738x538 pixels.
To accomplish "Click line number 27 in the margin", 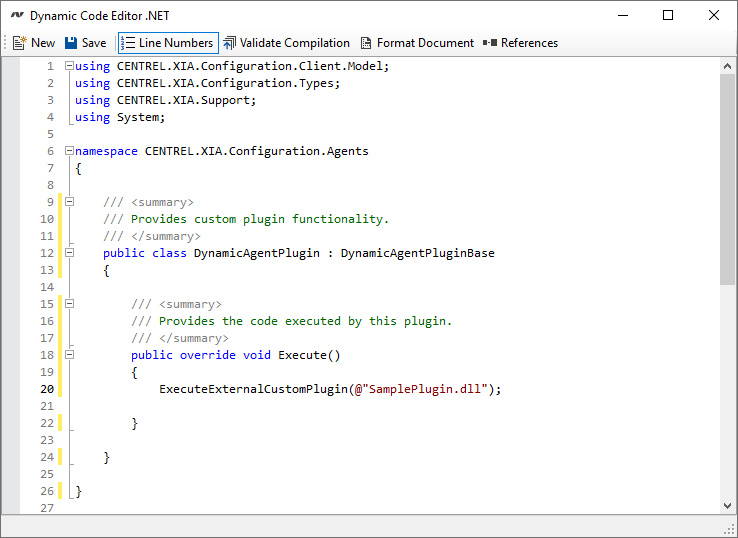I will click(47, 508).
